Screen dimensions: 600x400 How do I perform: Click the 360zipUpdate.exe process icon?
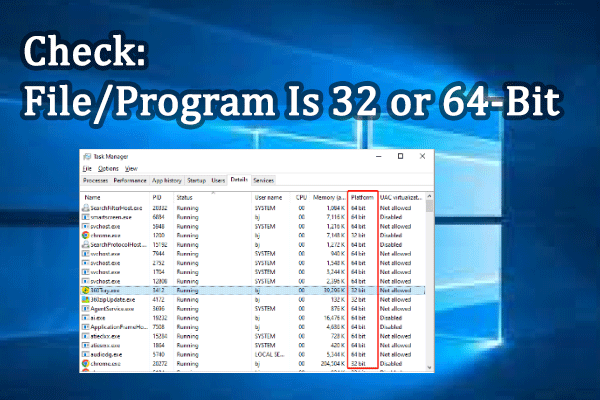click(86, 300)
